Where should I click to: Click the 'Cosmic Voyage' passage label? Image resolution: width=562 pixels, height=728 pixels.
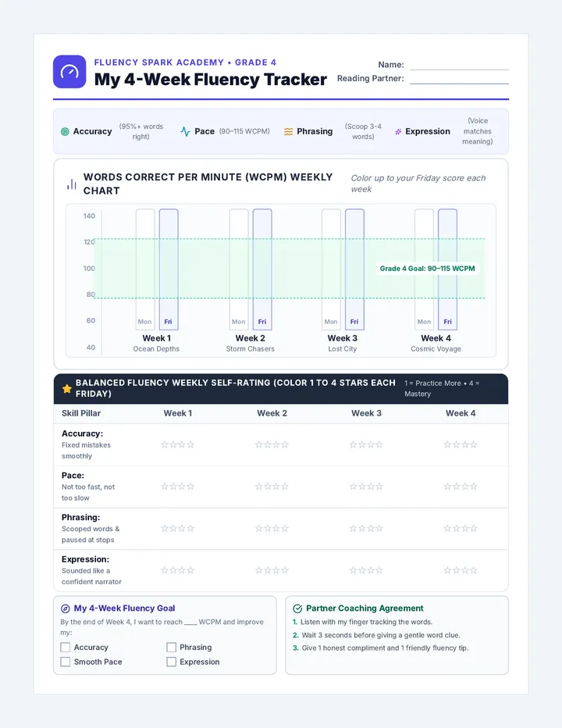[x=436, y=349]
